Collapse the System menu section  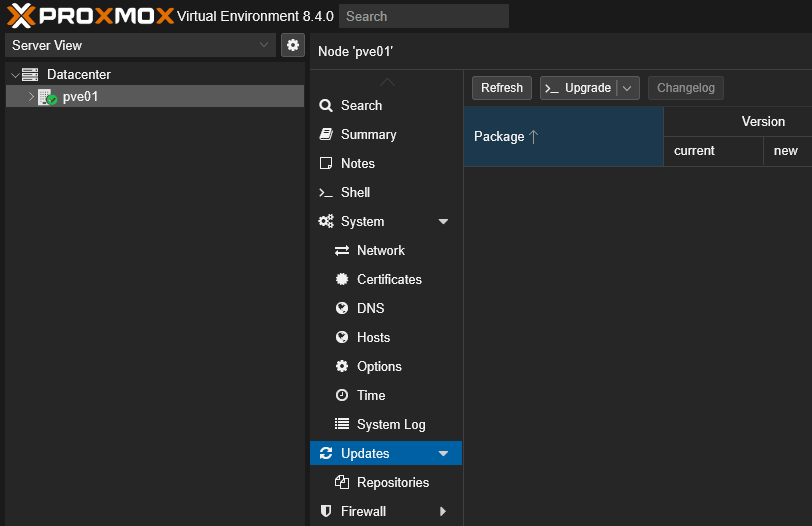[444, 222]
